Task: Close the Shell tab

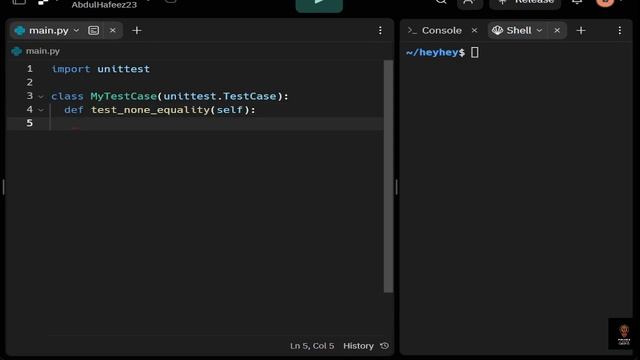Action: 557,31
